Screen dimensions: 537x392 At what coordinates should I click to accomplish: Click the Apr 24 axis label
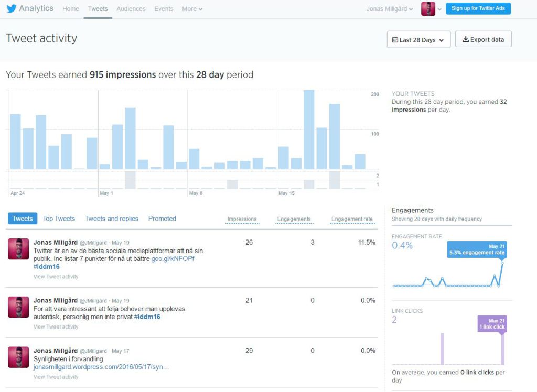17,193
